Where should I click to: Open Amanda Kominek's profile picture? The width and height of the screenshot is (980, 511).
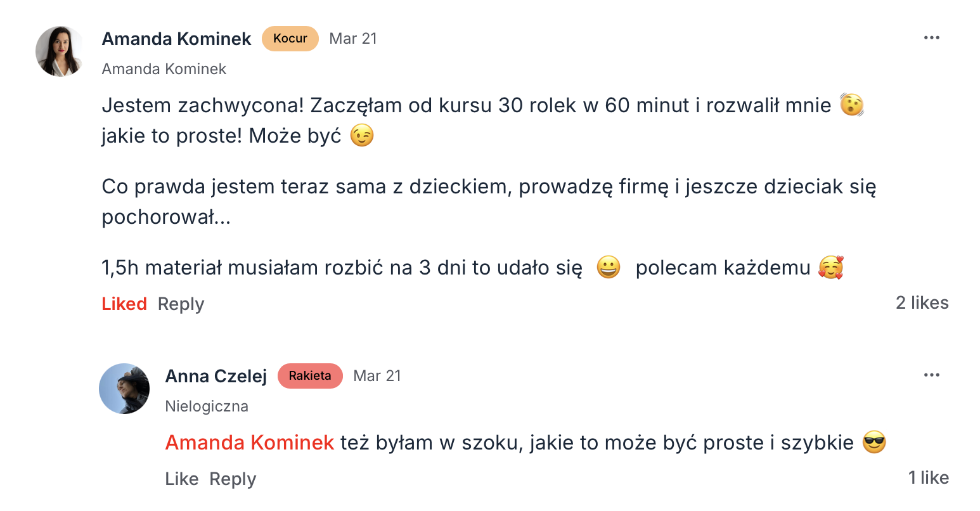[x=60, y=51]
